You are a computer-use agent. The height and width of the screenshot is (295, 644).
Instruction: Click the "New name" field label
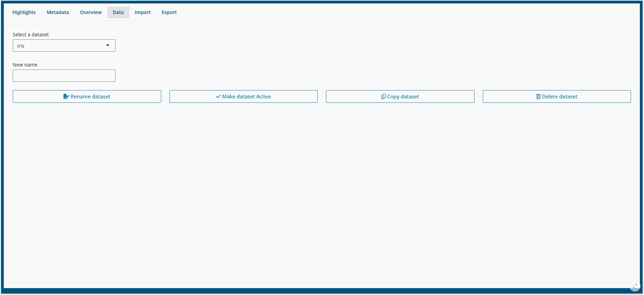click(x=25, y=65)
